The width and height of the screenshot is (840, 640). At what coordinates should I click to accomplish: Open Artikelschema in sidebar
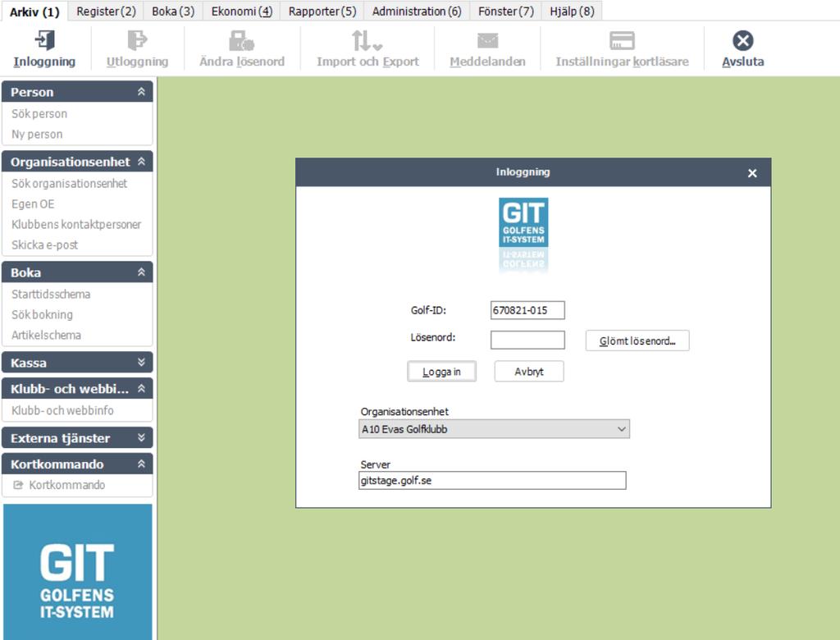(46, 335)
